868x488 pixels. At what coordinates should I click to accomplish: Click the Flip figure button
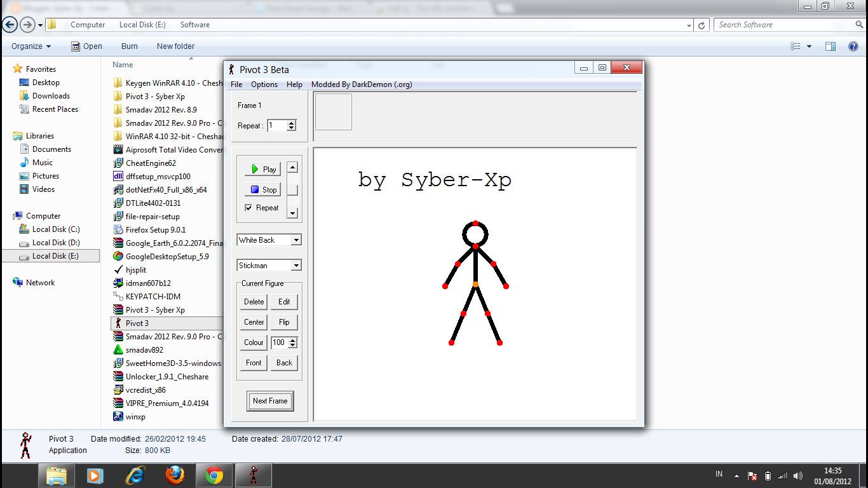284,322
